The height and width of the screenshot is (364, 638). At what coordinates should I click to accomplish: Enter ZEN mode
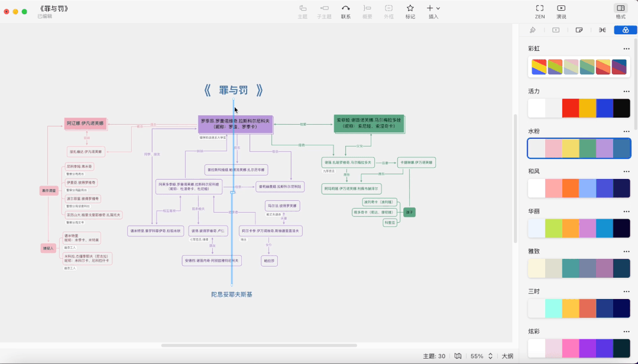(x=539, y=8)
